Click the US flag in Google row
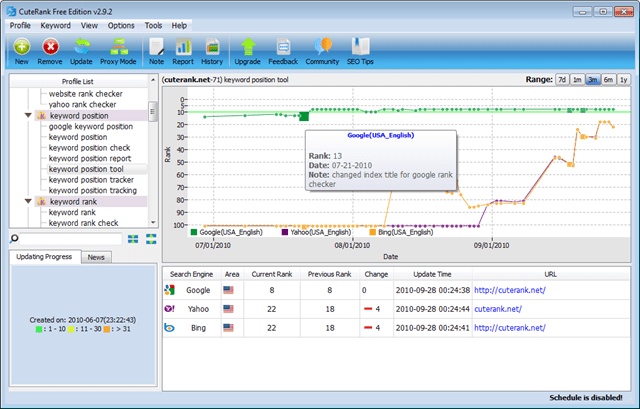 point(229,290)
